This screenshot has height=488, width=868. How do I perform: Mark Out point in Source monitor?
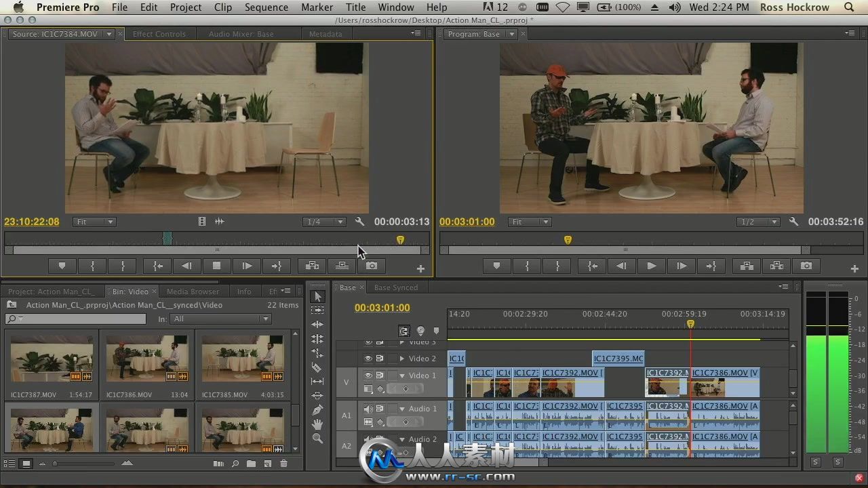123,266
